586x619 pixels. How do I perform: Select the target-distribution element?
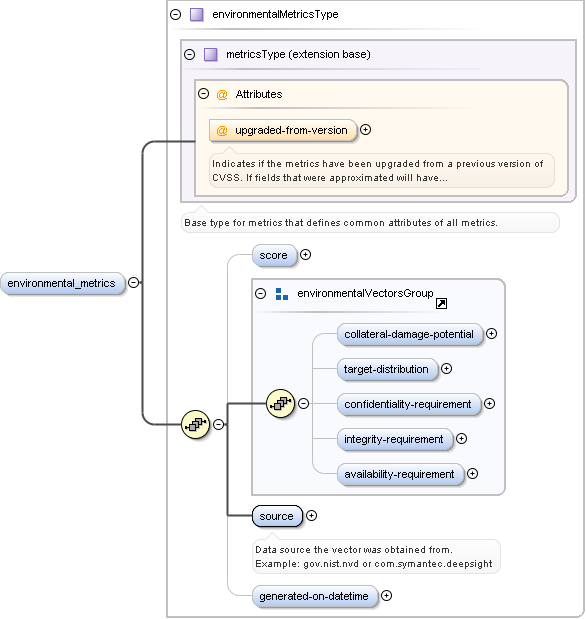point(387,370)
